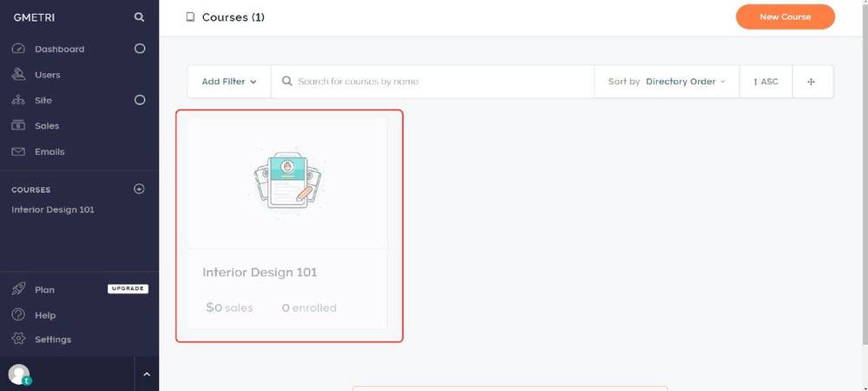Open the Interior Design 101 course thumbnail
868x391 pixels.
287,184
